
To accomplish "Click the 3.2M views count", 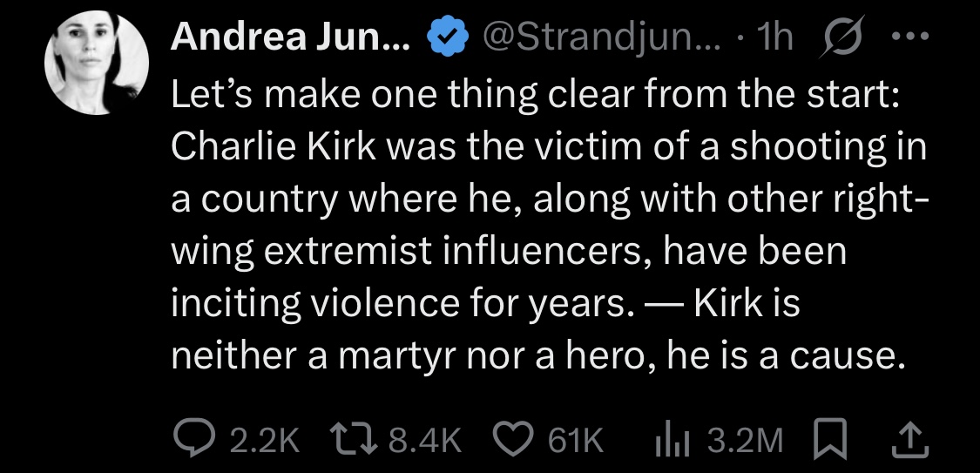I will point(745,440).
